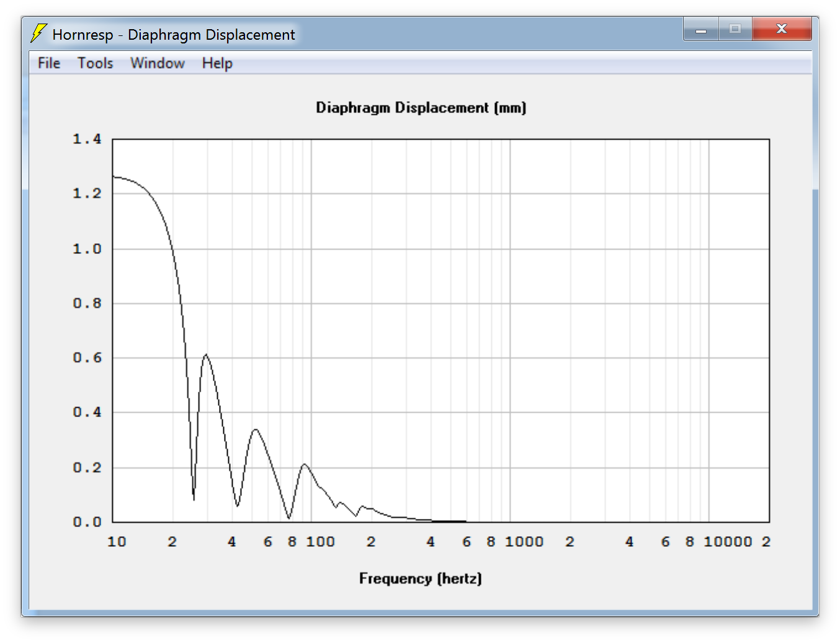This screenshot has height=643, width=840.
Task: Click the window title text Hornresp - Diaphragm Displacement
Action: point(174,35)
